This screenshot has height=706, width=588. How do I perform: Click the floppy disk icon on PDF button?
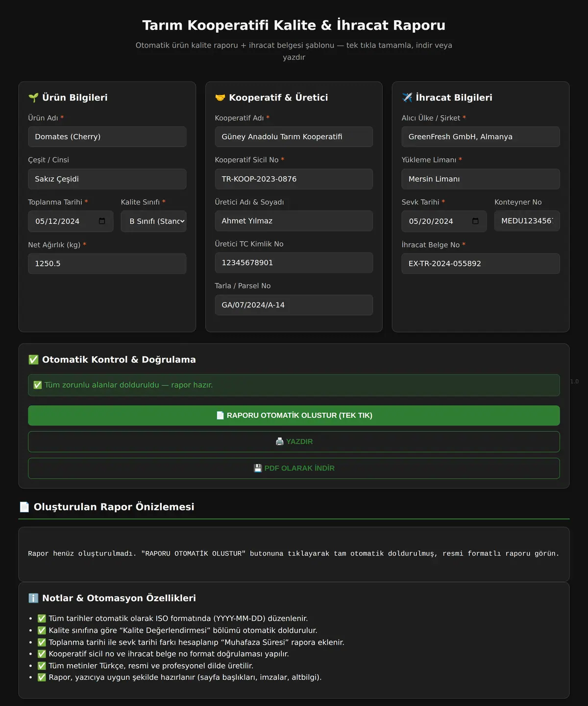tap(258, 468)
